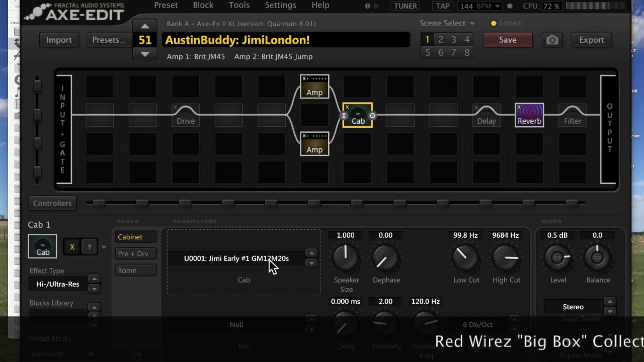Open the Help menu
Screen dimensions: 644x362
click(320, 5)
